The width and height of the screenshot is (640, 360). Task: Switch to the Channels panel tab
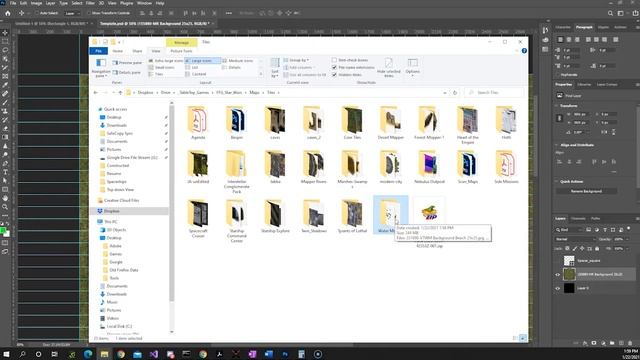coord(578,218)
